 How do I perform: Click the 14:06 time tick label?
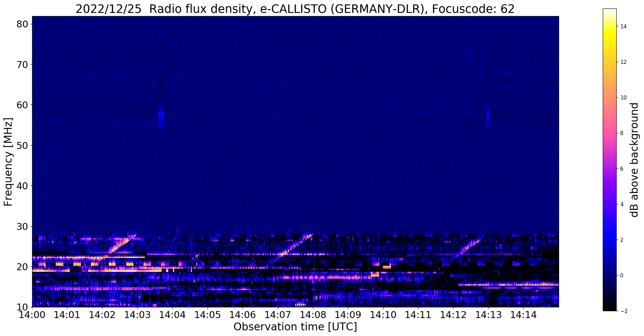pyautogui.click(x=243, y=315)
